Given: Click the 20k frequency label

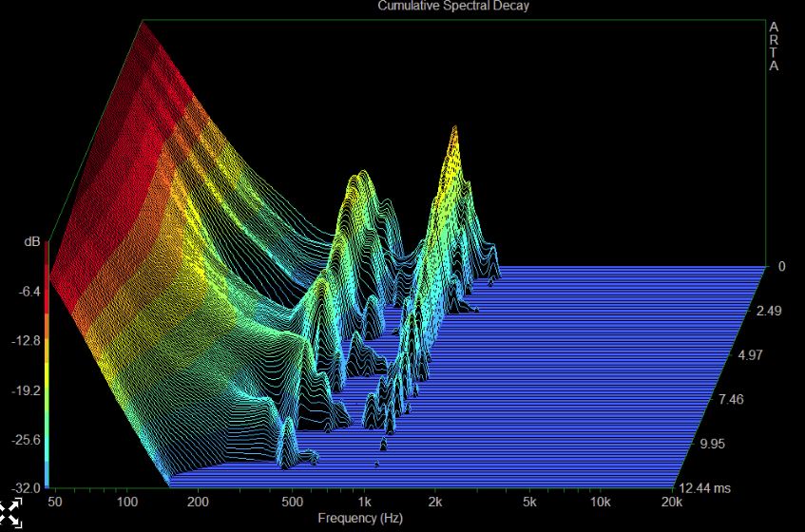Looking at the screenshot, I should coord(672,502).
